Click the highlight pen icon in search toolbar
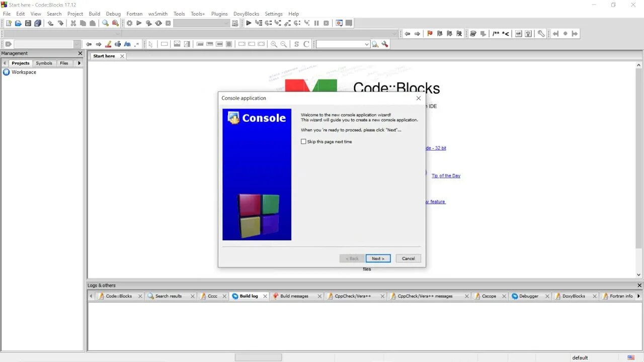The height and width of the screenshot is (362, 644). point(108,44)
